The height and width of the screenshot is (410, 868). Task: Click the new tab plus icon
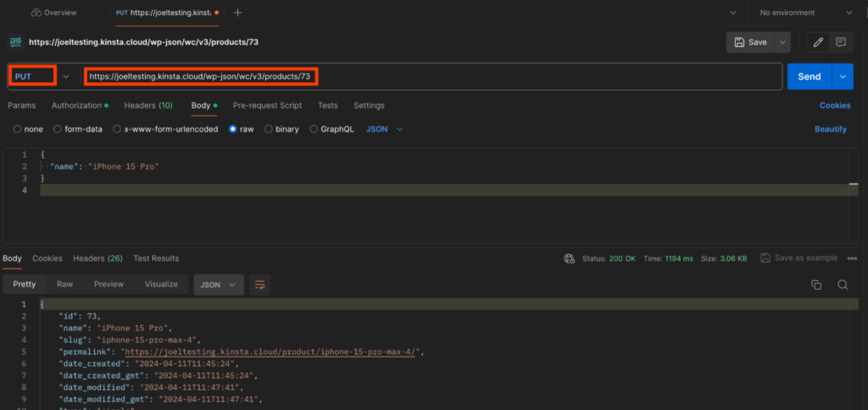237,13
